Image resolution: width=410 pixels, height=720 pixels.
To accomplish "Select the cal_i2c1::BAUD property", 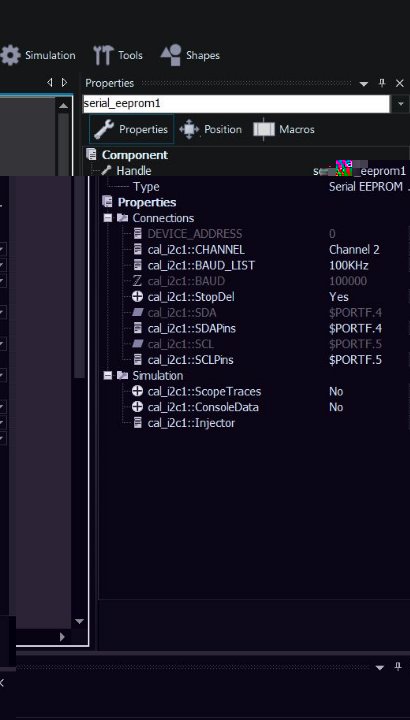I will tap(186, 281).
